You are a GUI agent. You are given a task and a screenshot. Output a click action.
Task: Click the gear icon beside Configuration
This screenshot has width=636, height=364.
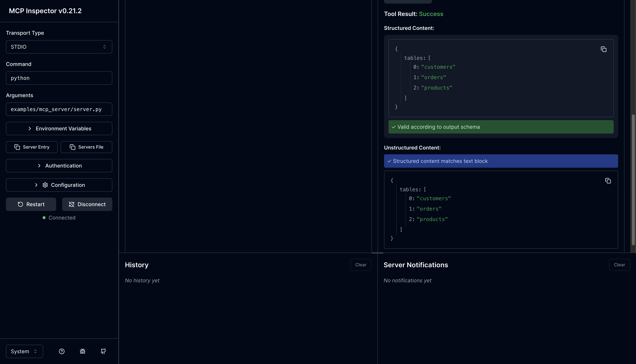[45, 185]
